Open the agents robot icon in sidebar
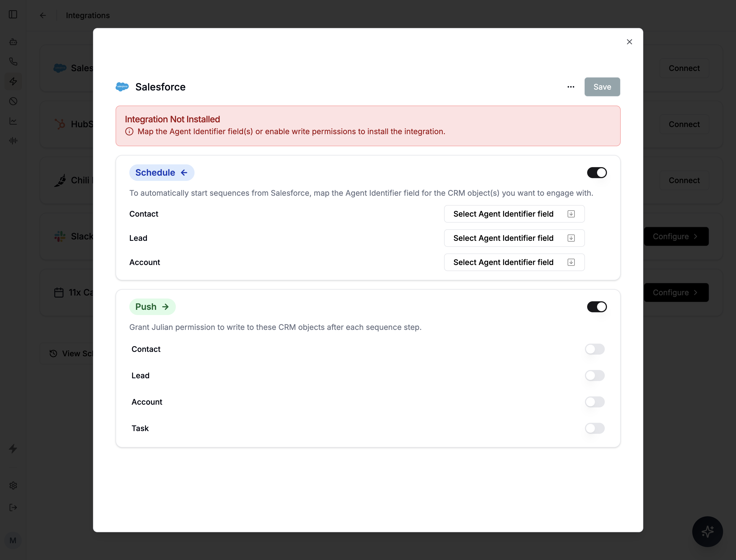Viewport: 736px width, 560px height. tap(13, 42)
